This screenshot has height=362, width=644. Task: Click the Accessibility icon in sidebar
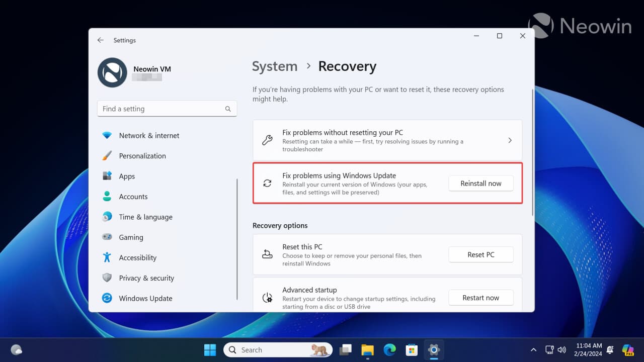107,257
